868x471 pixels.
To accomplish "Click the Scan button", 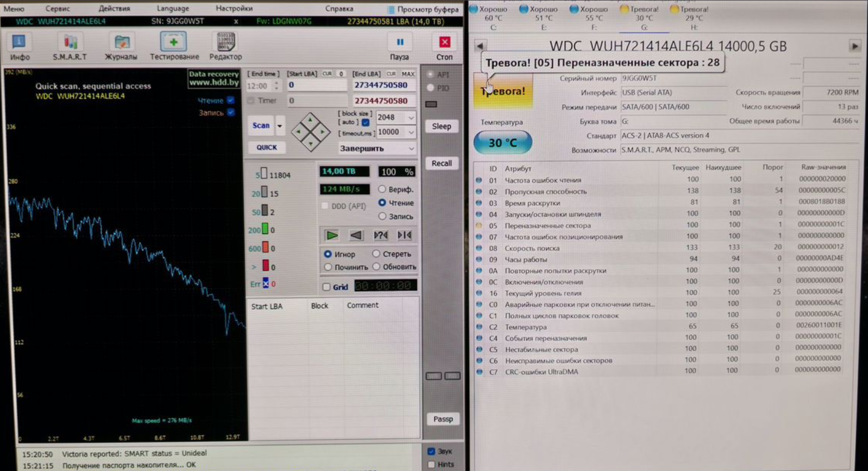I will tap(261, 125).
